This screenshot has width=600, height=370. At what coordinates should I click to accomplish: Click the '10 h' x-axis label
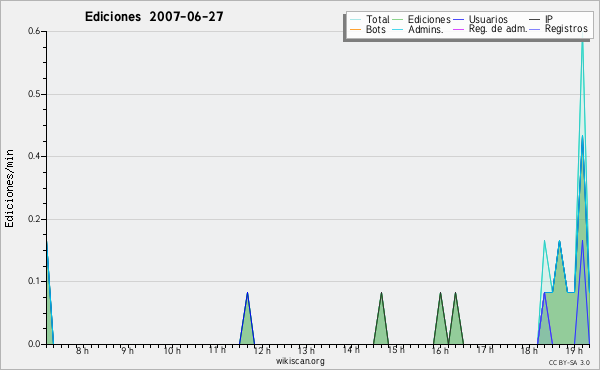click(172, 350)
